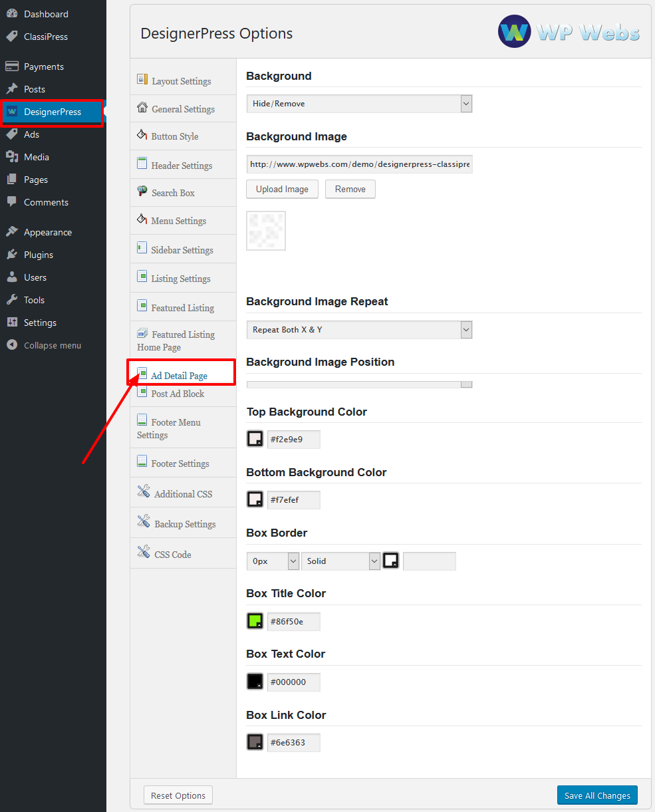Open the Background Image Position dropdown
Image resolution: width=655 pixels, height=812 pixels.
[359, 384]
